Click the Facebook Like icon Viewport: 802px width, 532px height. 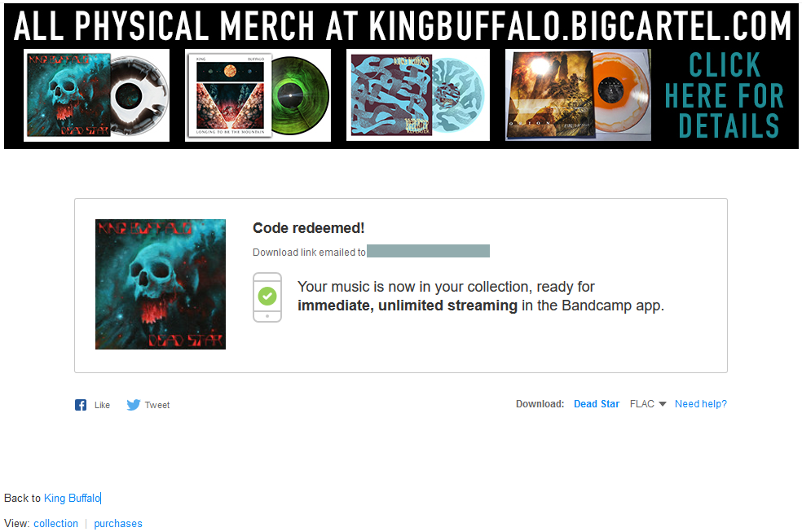pos(81,405)
